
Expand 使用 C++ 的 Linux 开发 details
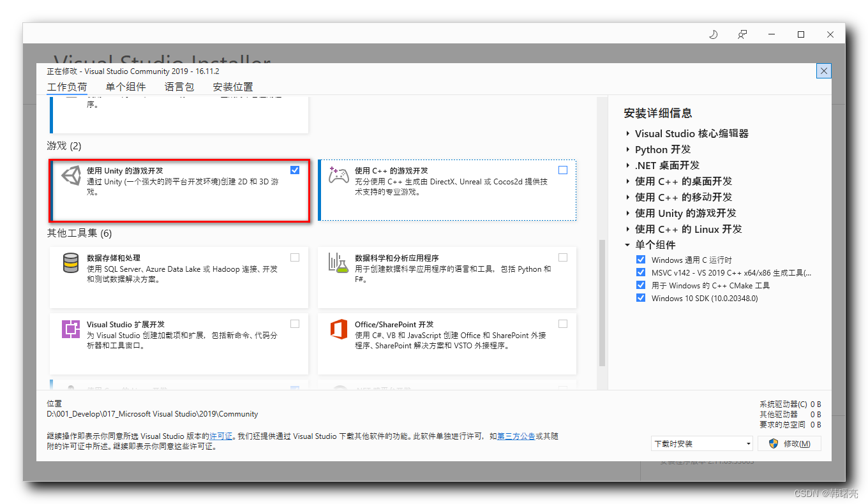(627, 229)
